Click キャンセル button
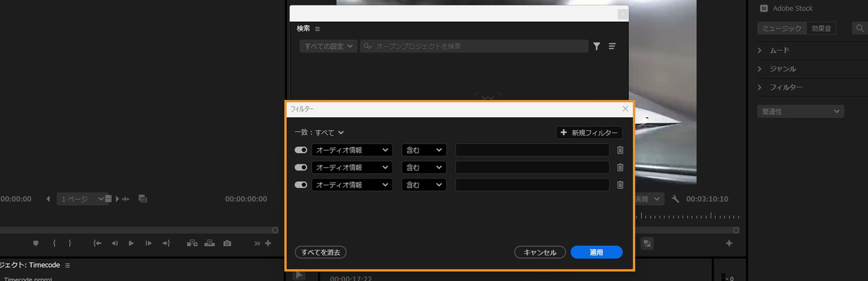This screenshot has height=281, width=868. point(540,252)
